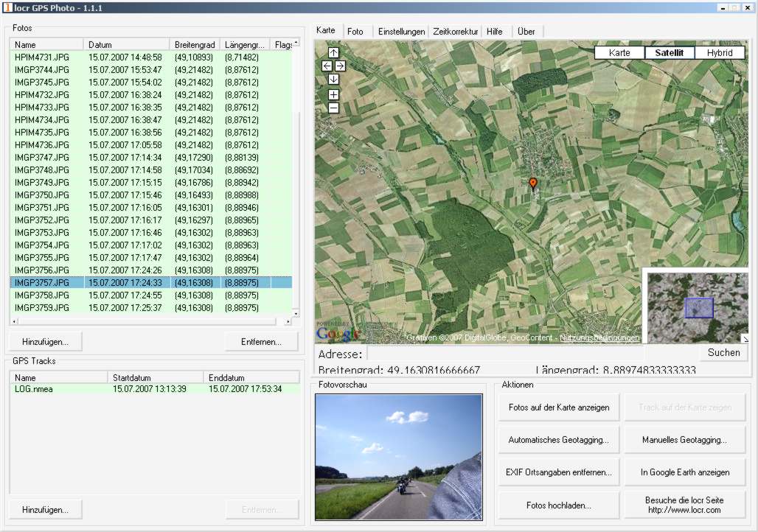Switch map view to Karte mode
The height and width of the screenshot is (532, 758).
pos(619,53)
